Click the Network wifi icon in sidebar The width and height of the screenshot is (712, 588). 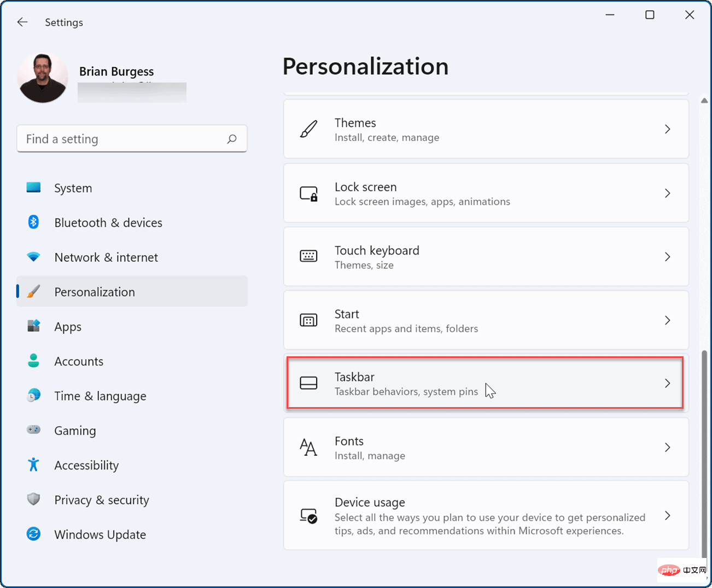point(33,257)
